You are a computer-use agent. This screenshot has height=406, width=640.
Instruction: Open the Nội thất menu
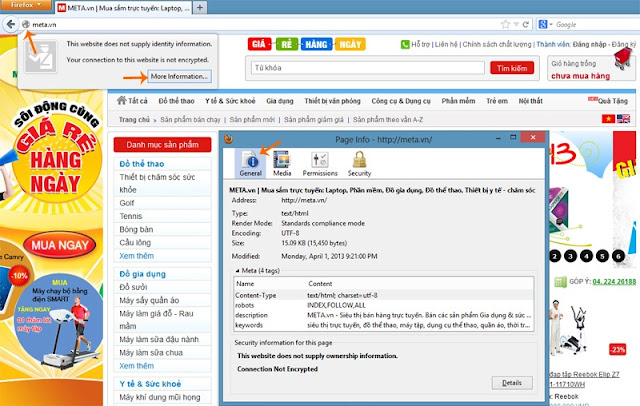[531, 101]
